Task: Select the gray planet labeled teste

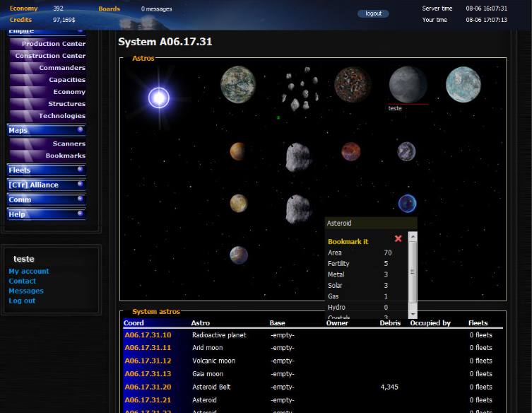Action: pyautogui.click(x=408, y=84)
